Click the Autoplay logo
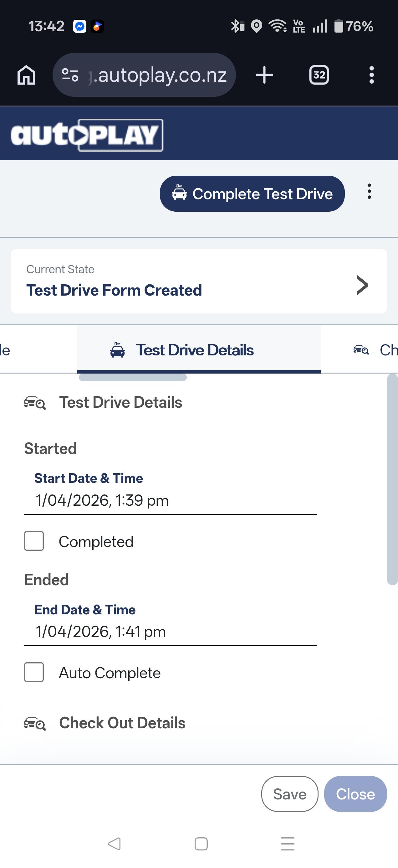 pyautogui.click(x=87, y=135)
